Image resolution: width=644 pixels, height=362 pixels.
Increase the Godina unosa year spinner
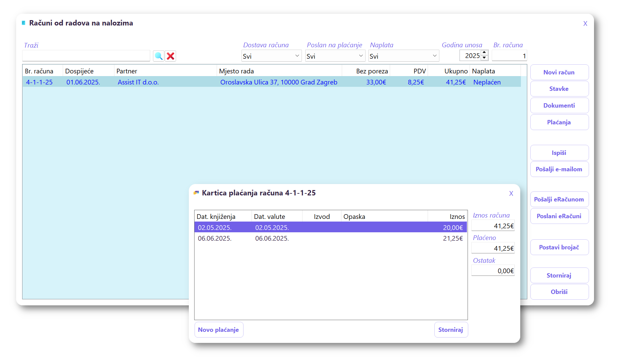(x=484, y=53)
